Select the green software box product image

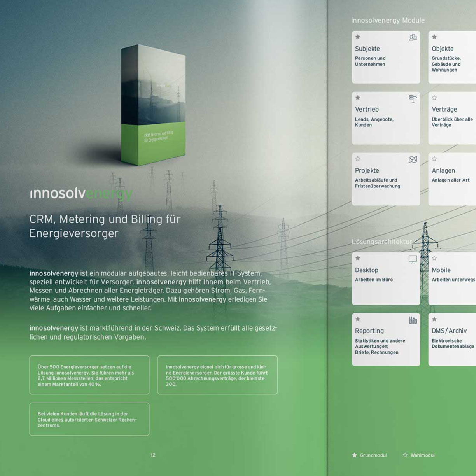tap(153, 105)
